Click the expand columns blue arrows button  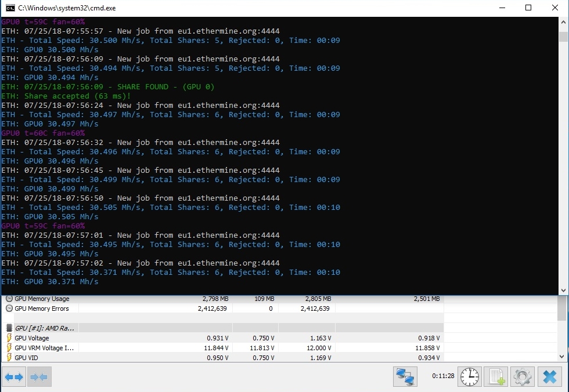pyautogui.click(x=14, y=377)
